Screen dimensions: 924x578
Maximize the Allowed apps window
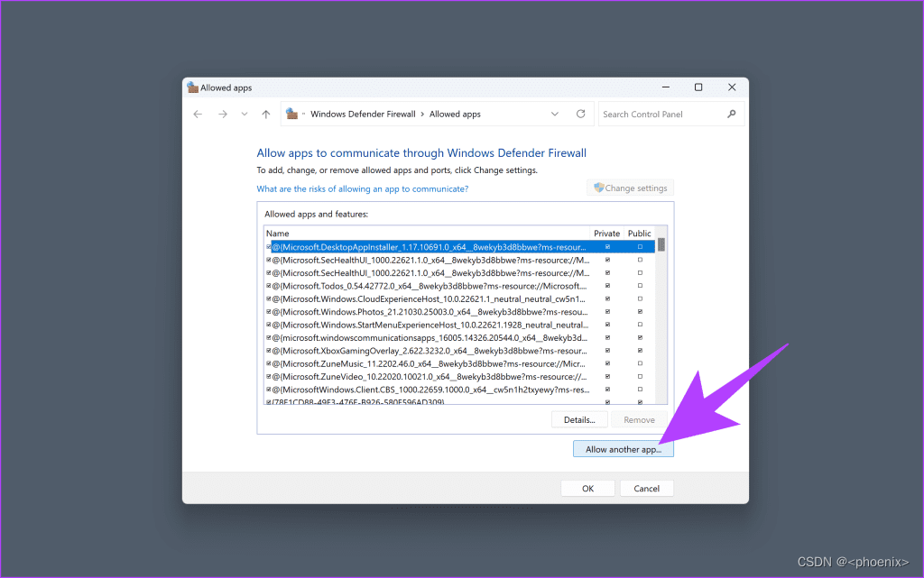[698, 87]
